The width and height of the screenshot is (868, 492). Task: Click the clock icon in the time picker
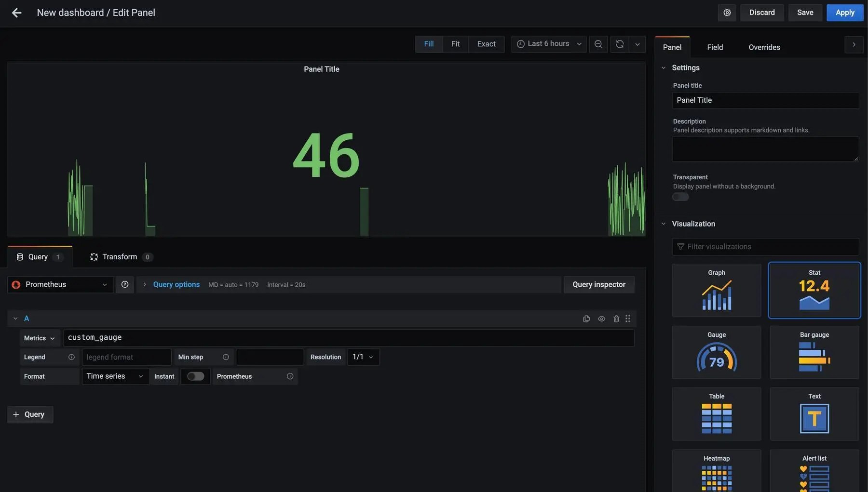pyautogui.click(x=520, y=43)
